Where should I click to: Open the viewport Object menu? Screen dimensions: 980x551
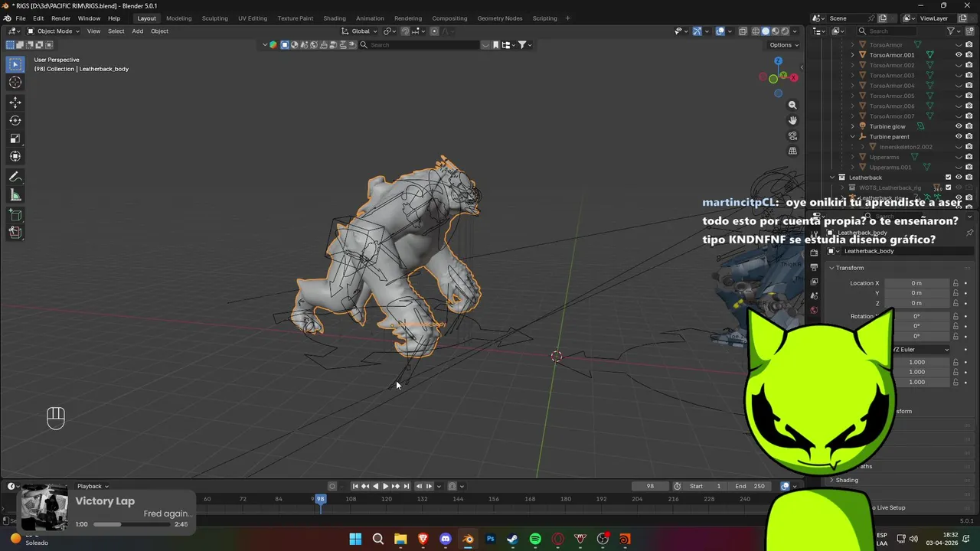click(159, 31)
